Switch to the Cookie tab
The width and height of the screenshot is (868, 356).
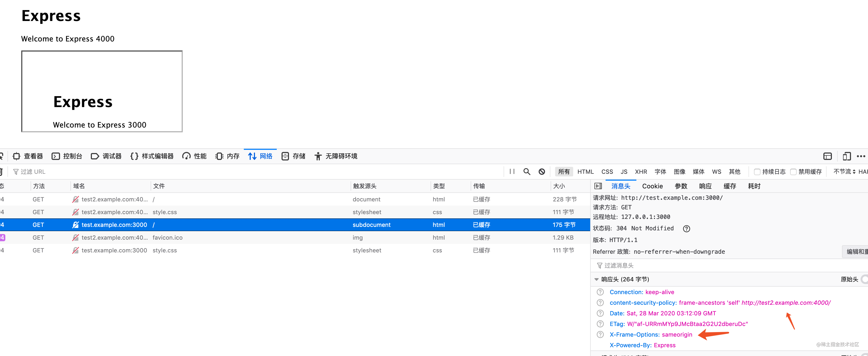[653, 186]
